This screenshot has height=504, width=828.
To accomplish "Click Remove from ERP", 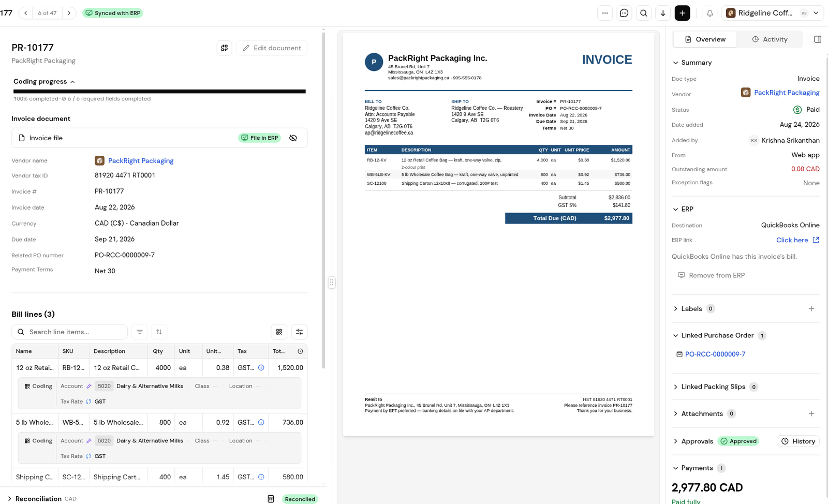I will 711,275.
